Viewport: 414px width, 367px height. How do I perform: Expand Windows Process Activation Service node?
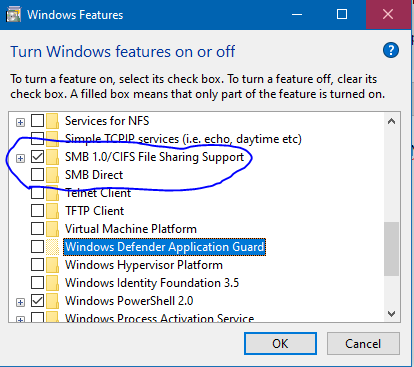point(20,320)
